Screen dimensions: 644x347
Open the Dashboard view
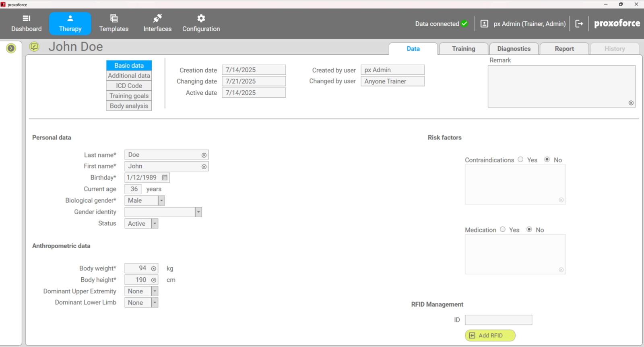[x=26, y=23]
